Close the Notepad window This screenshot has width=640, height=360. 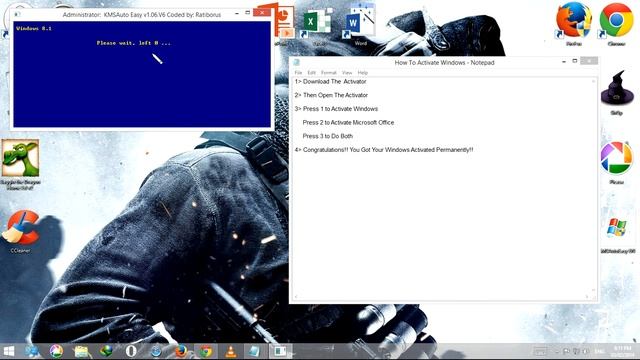pos(589,61)
